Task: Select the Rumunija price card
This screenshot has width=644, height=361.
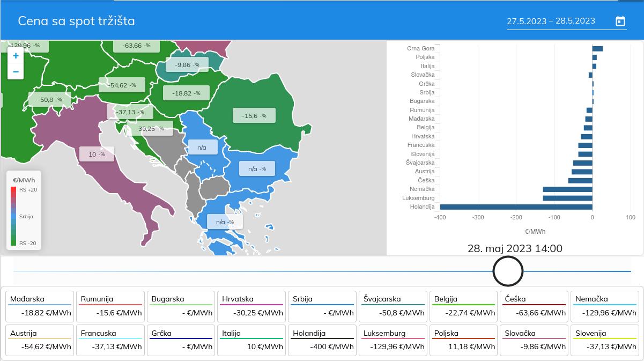Action: pyautogui.click(x=111, y=306)
